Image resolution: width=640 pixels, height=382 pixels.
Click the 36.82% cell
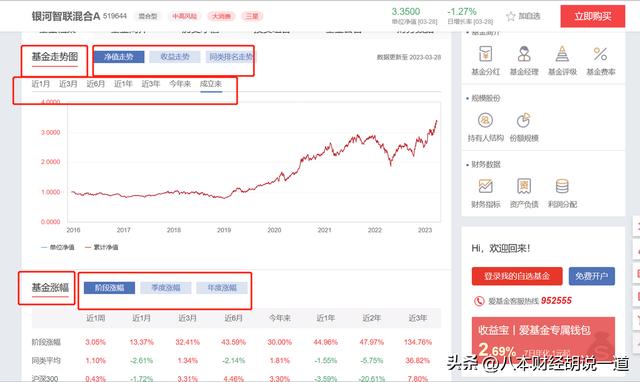click(x=418, y=361)
